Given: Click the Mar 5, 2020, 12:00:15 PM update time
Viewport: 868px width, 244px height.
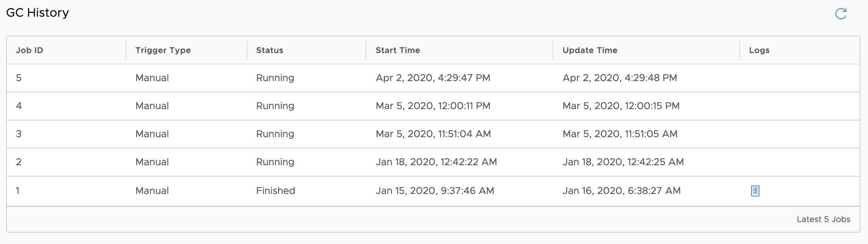Looking at the screenshot, I should click(621, 106).
